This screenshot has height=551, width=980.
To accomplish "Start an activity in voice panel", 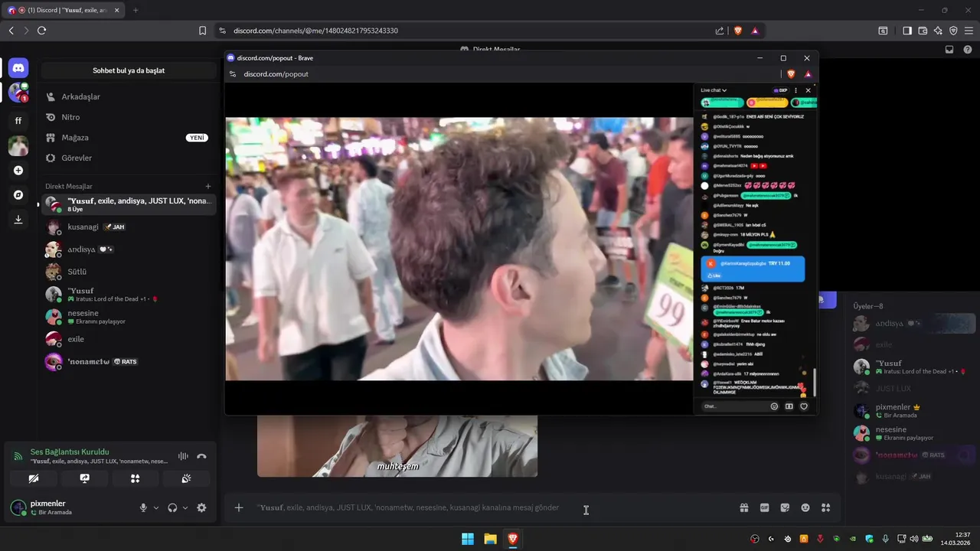I will click(135, 478).
